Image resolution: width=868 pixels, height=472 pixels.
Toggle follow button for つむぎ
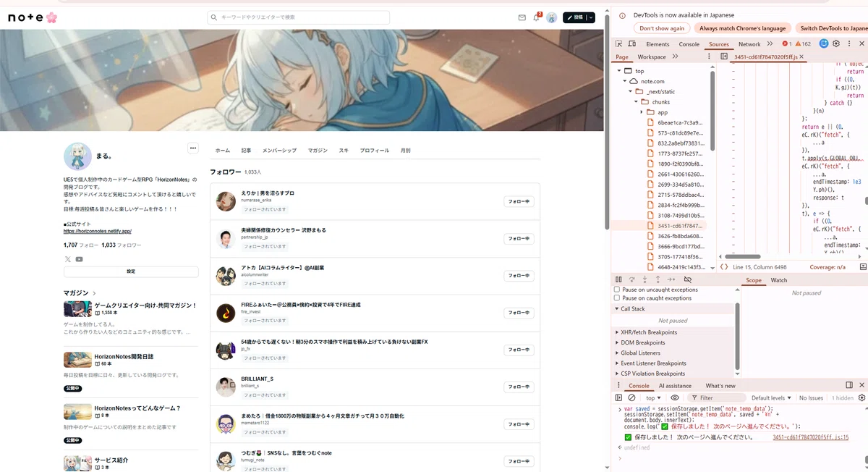(519, 461)
